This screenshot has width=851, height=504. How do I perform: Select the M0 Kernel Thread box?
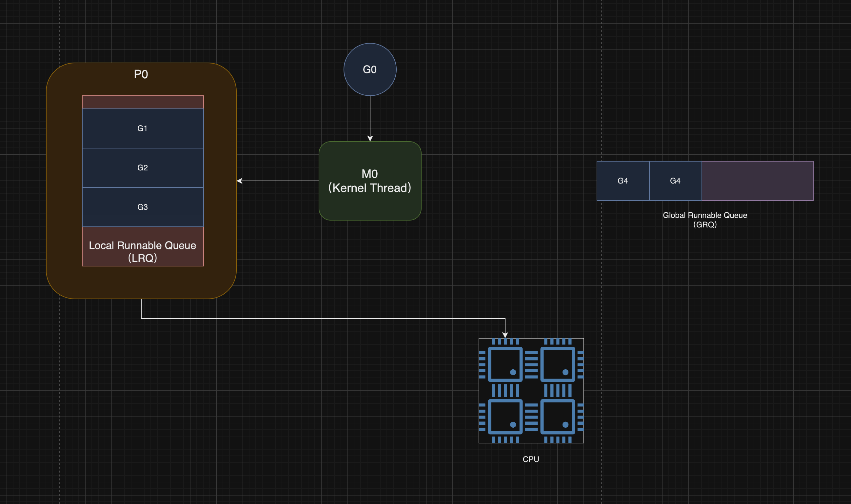point(370,181)
